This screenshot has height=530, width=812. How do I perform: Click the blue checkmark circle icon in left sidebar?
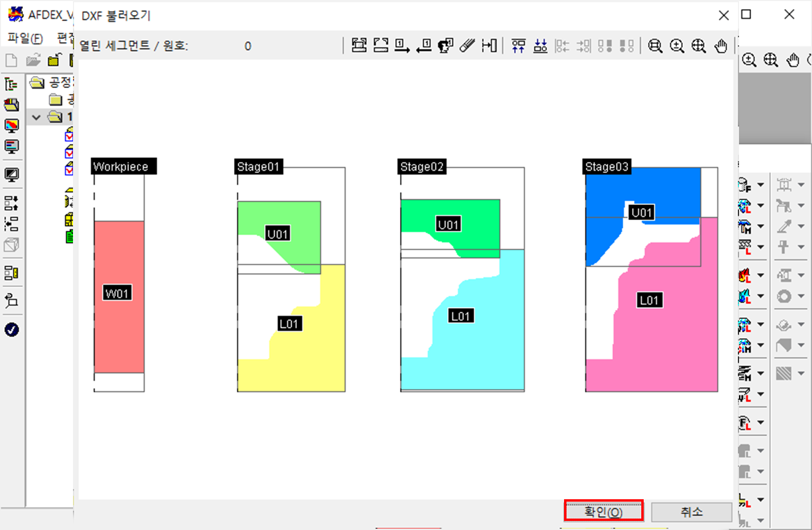tap(11, 330)
